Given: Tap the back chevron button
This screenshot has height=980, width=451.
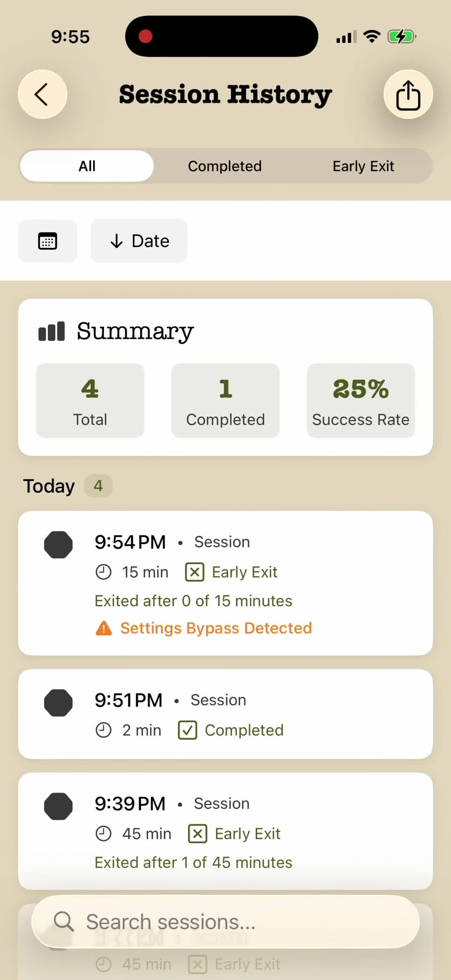Looking at the screenshot, I should click(42, 94).
